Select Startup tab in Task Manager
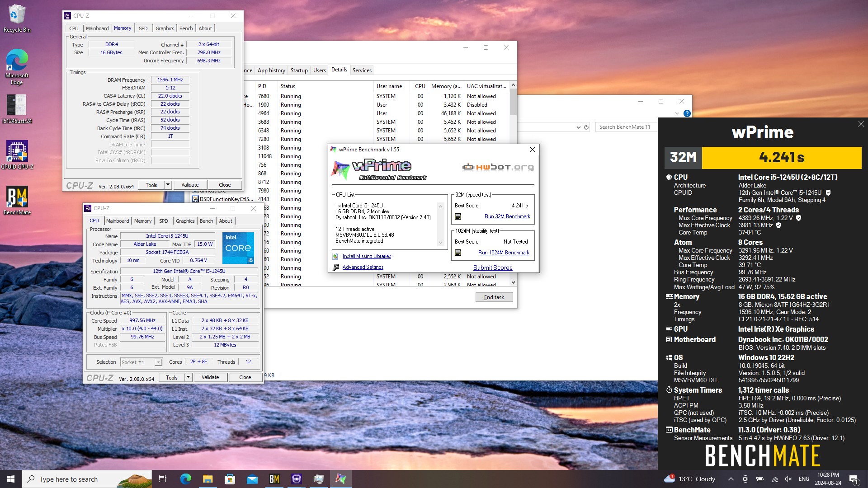The image size is (868, 488). click(x=299, y=70)
